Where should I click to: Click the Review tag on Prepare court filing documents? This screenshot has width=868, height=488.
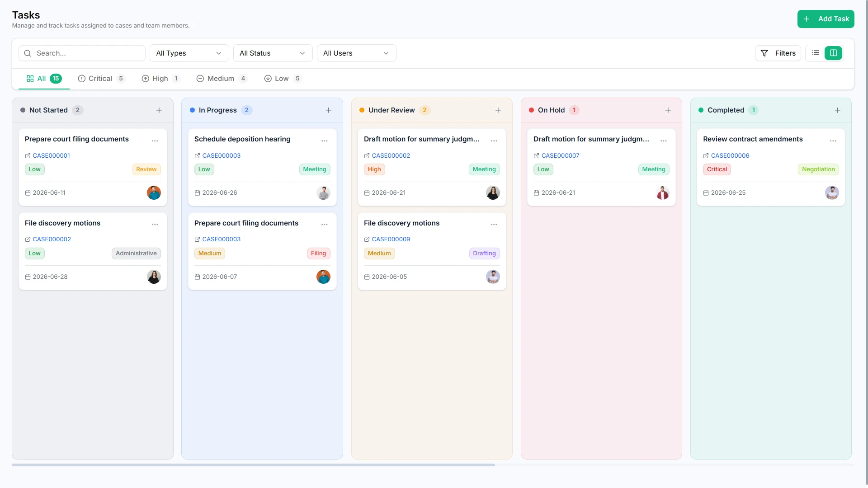(x=146, y=169)
